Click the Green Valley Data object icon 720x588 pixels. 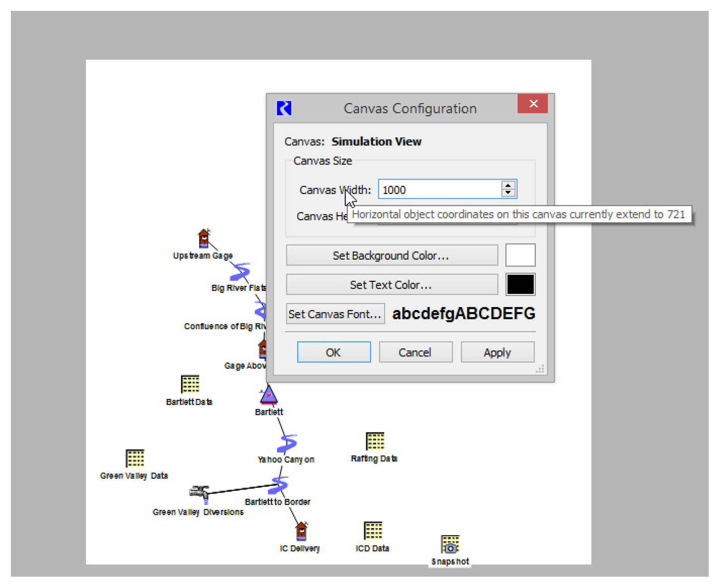(x=135, y=458)
